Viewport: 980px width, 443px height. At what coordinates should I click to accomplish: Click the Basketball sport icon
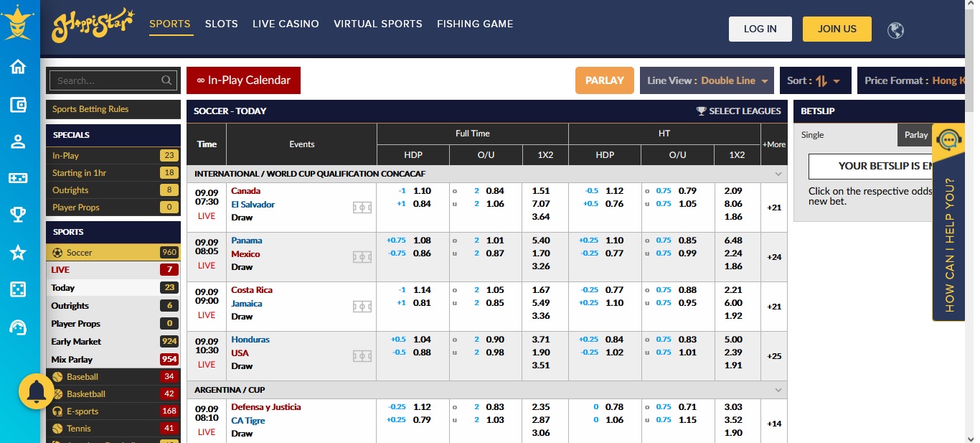tap(57, 394)
